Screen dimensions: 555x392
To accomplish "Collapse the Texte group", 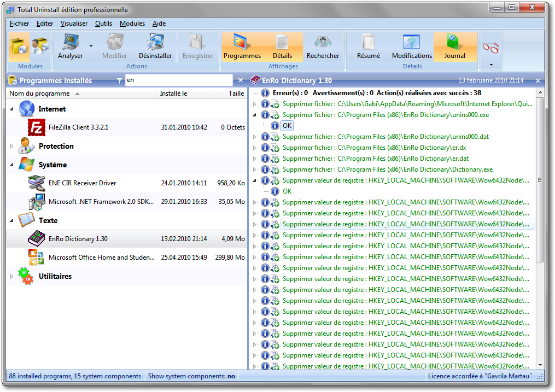I will [x=11, y=220].
